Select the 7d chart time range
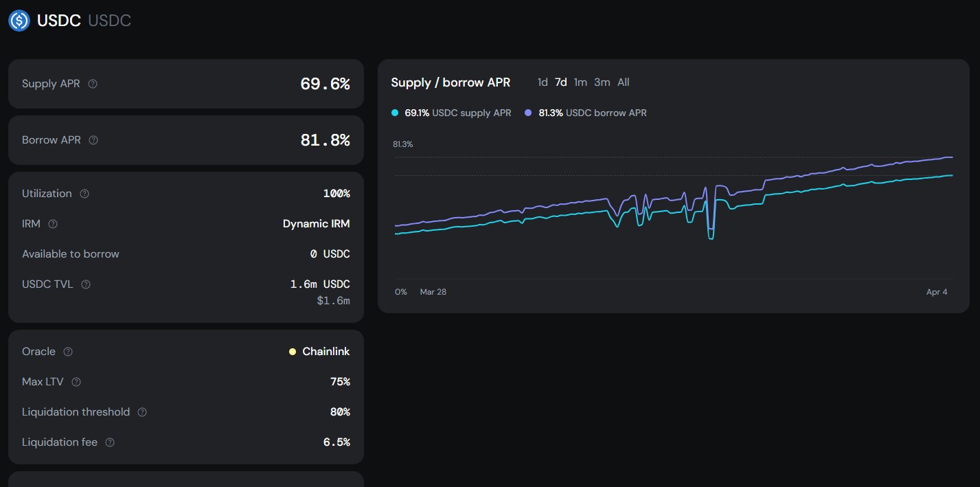Image resolution: width=980 pixels, height=487 pixels. click(x=561, y=82)
